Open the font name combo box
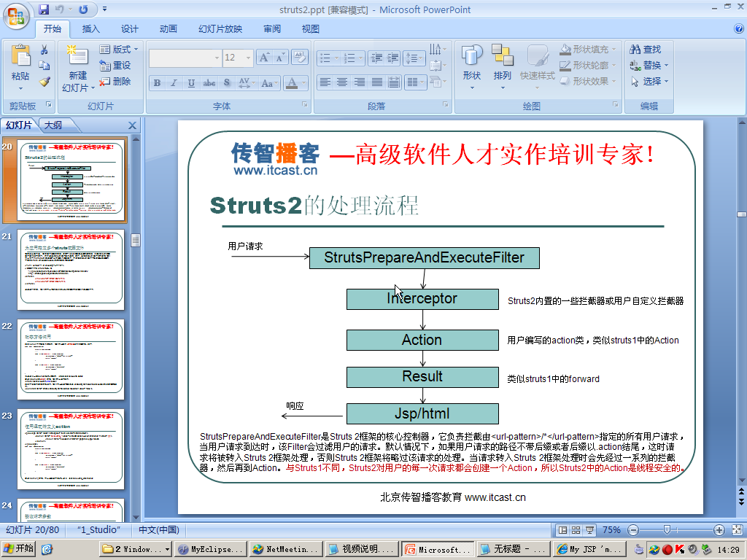Viewport: 747px width, 560px height. click(x=185, y=58)
